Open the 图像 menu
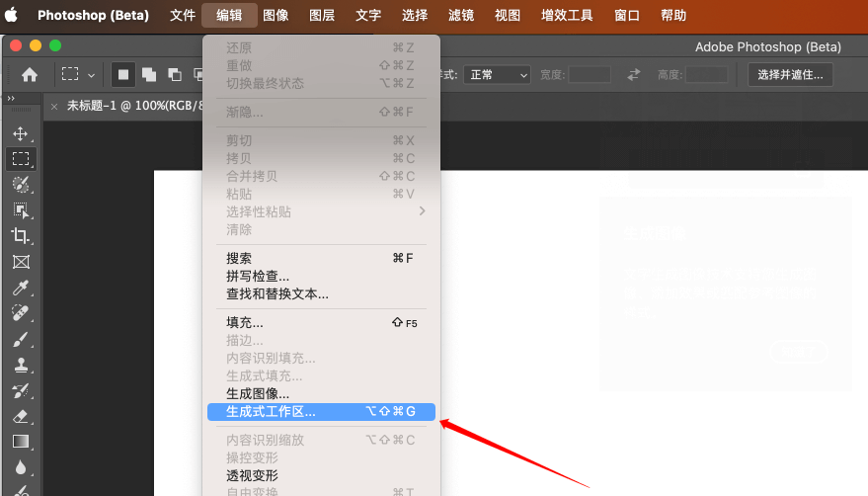This screenshot has width=868, height=496. click(276, 15)
